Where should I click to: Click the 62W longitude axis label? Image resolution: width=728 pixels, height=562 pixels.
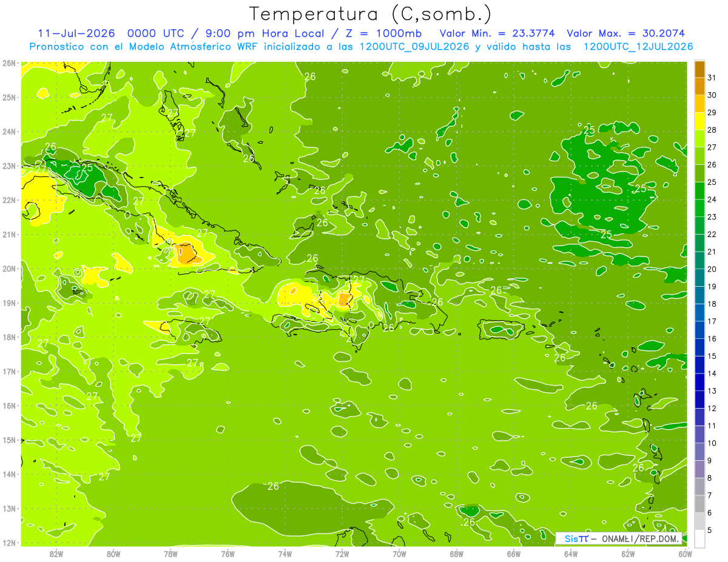tap(627, 554)
